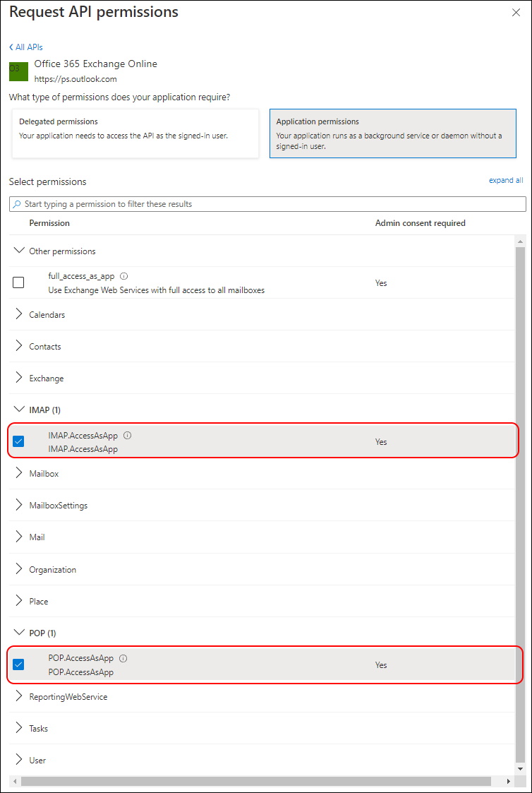Select the Delegated permissions option
This screenshot has height=793, width=532.
[135, 133]
